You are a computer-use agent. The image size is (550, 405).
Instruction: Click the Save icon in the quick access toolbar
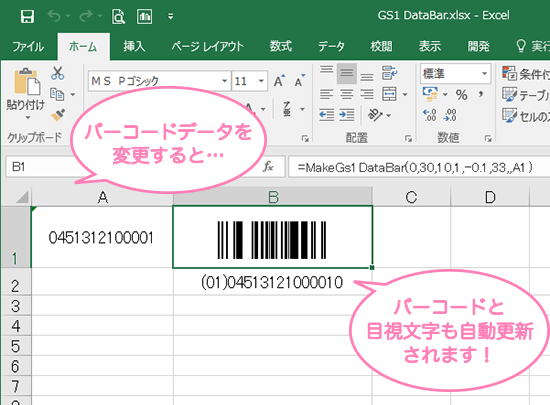pyautogui.click(x=27, y=16)
